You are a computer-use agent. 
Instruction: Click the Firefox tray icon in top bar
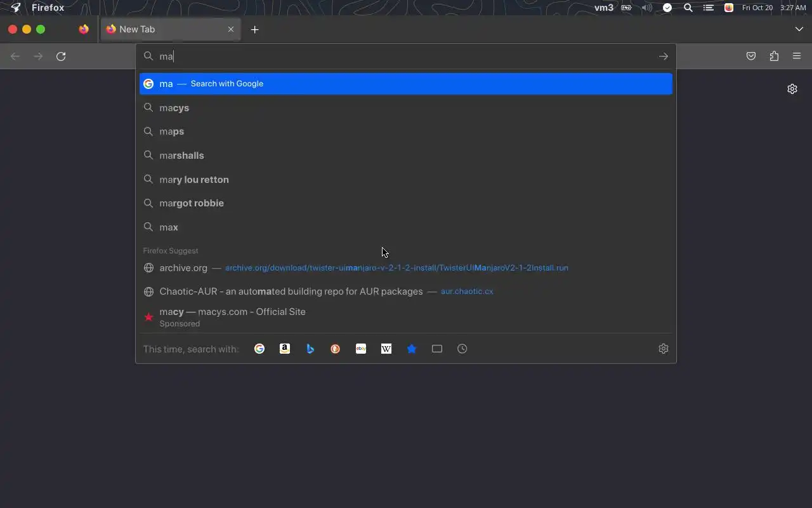click(x=729, y=8)
